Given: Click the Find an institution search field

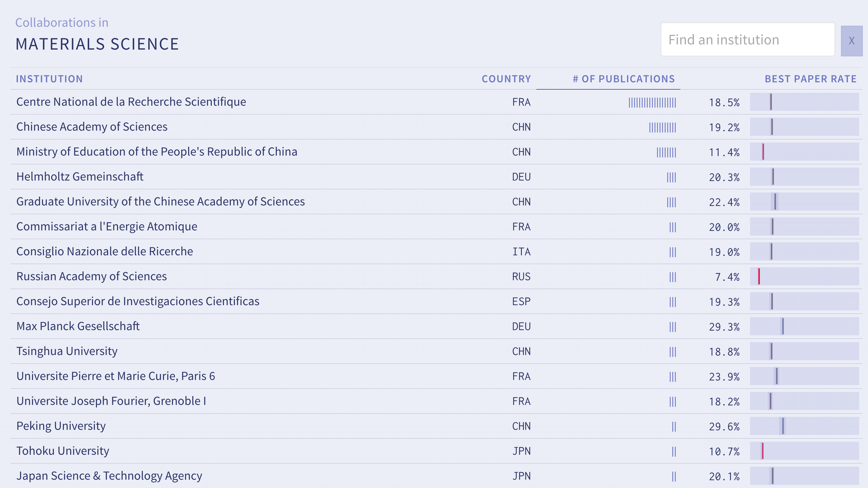Looking at the screenshot, I should [x=747, y=40].
